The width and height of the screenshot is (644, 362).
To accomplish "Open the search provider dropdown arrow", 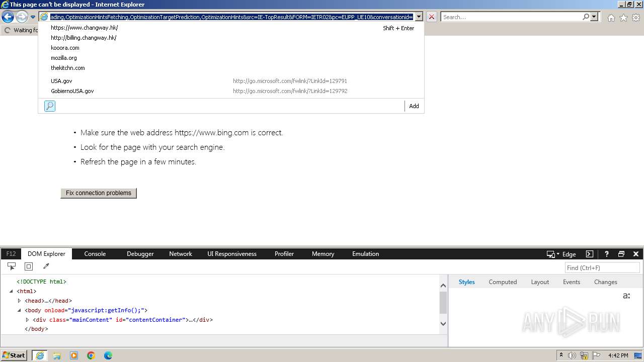I will point(594,17).
